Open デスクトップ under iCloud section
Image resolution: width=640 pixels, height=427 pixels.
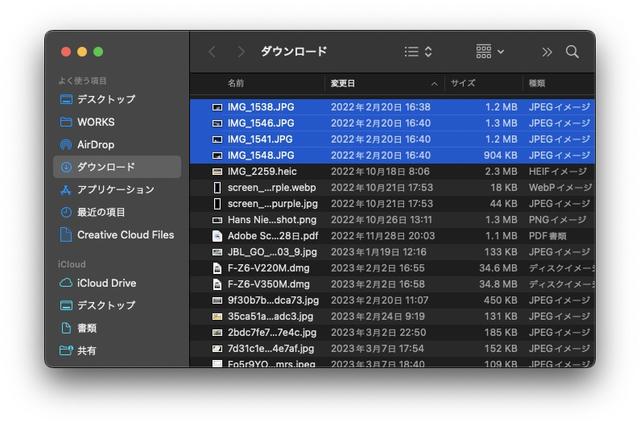pyautogui.click(x=117, y=305)
